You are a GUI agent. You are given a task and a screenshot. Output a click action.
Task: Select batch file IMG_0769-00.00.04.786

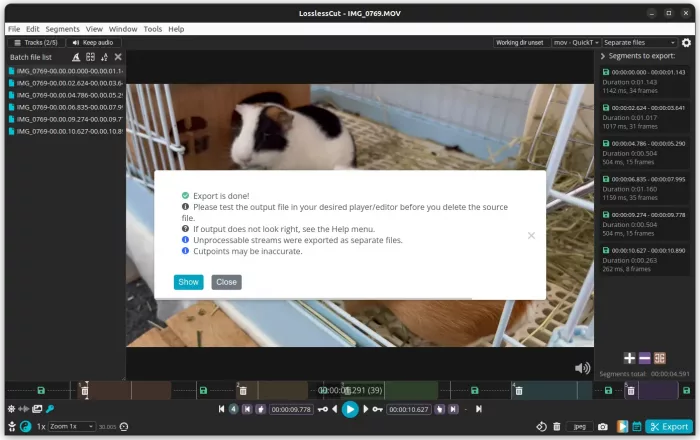[65, 95]
